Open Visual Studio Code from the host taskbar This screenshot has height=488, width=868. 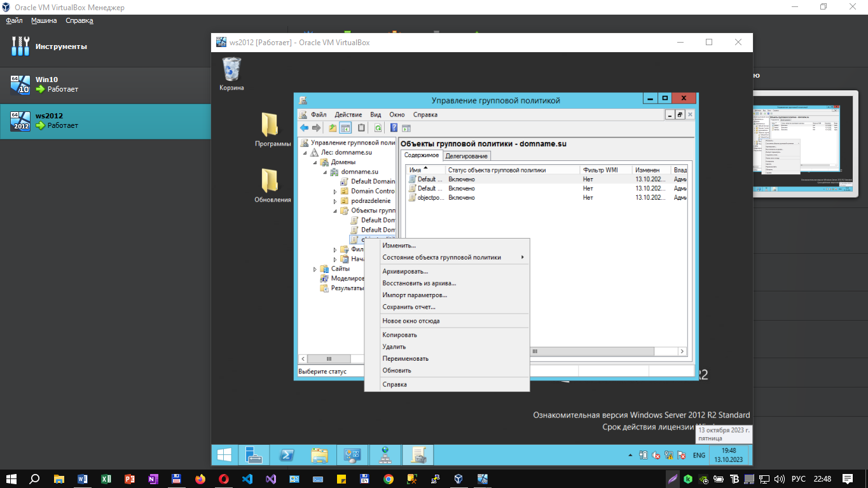coord(247,479)
